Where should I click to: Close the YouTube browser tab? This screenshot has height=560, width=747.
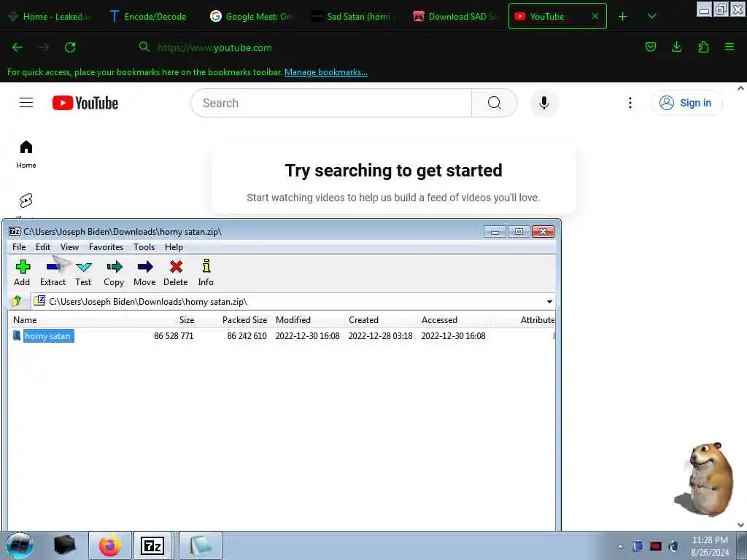[595, 16]
